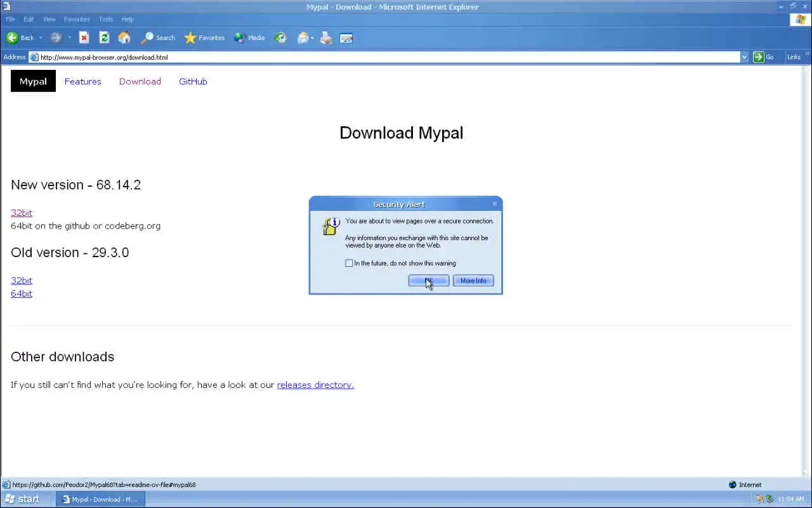The height and width of the screenshot is (508, 812).
Task: Open the Home page icon
Action: tap(124, 38)
